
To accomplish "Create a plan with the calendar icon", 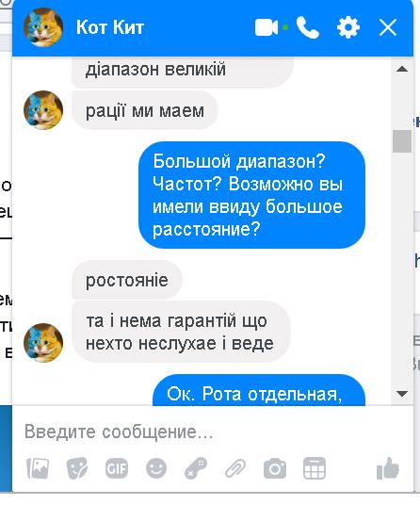I will coord(315,468).
